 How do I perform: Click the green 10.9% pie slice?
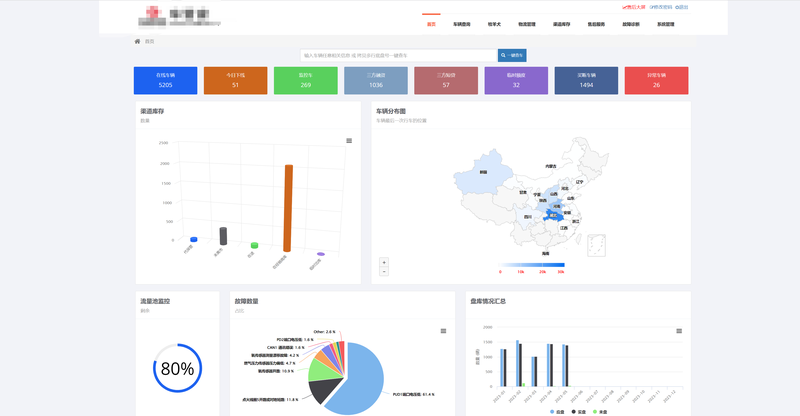[322, 371]
